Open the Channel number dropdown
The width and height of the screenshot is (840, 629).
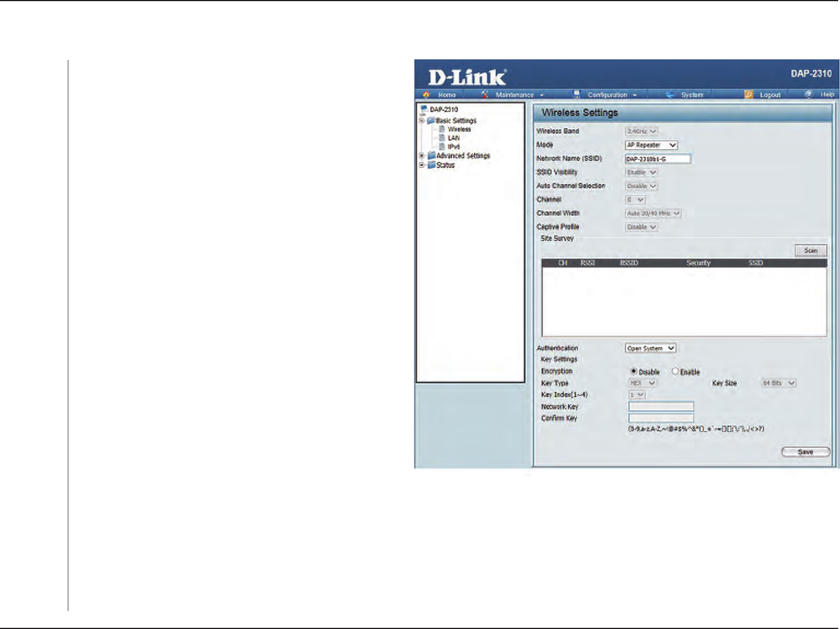635,200
